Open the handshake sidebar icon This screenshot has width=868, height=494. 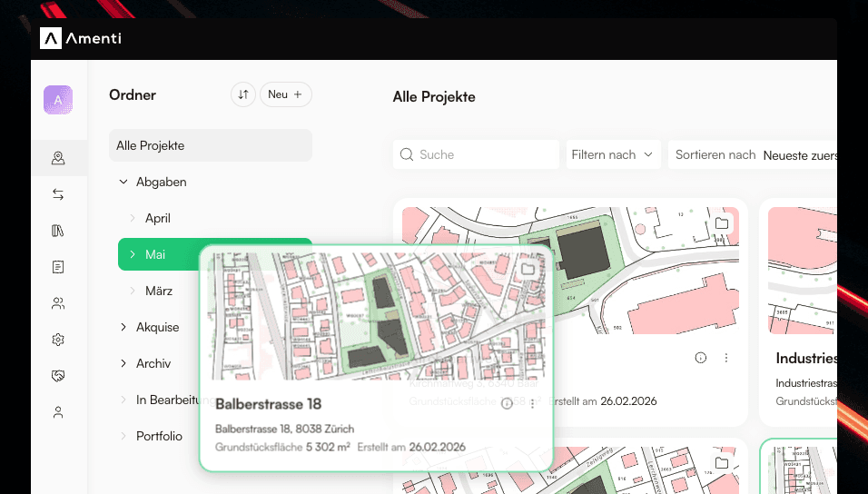58,376
